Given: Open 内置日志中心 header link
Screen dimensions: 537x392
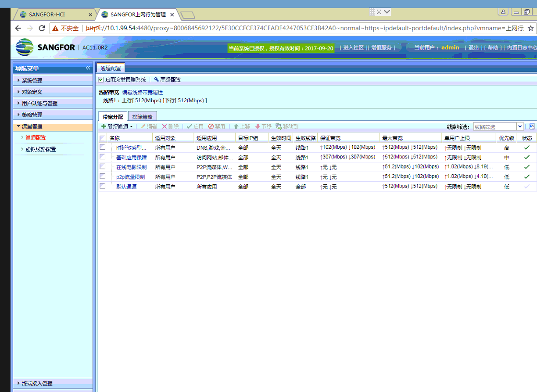Looking at the screenshot, I should 522,47.
